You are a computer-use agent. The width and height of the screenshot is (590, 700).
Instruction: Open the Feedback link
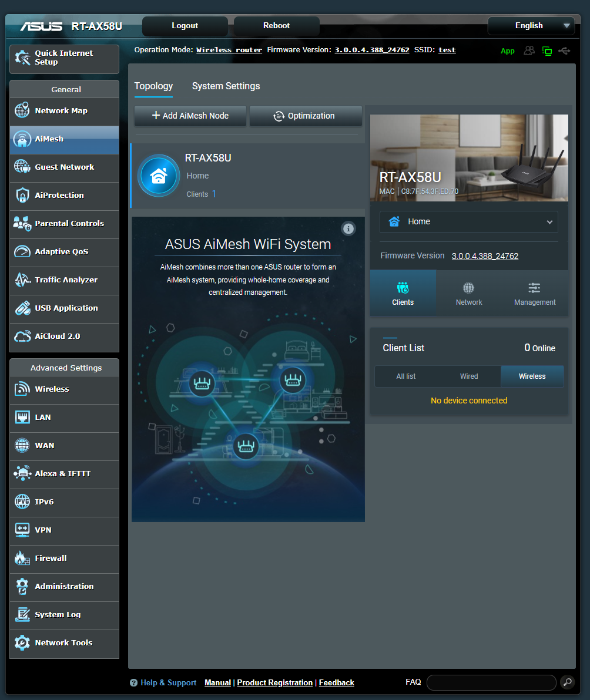pos(336,682)
